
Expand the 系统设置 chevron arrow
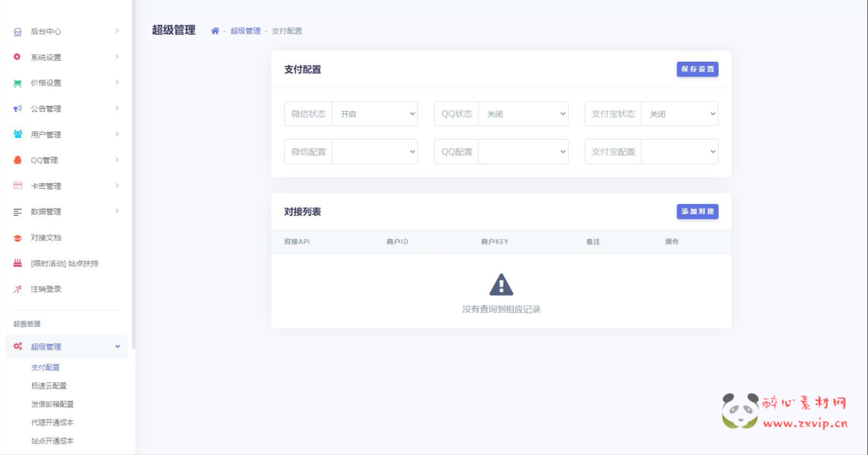point(117,57)
